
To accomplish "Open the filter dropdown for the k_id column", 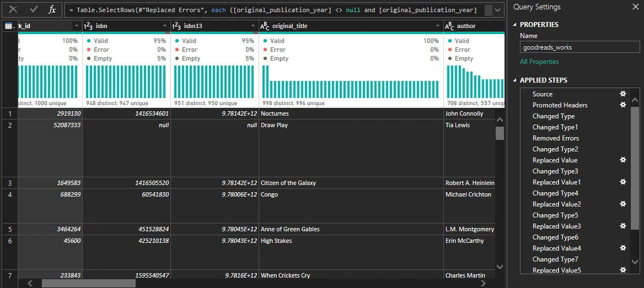I will point(76,26).
